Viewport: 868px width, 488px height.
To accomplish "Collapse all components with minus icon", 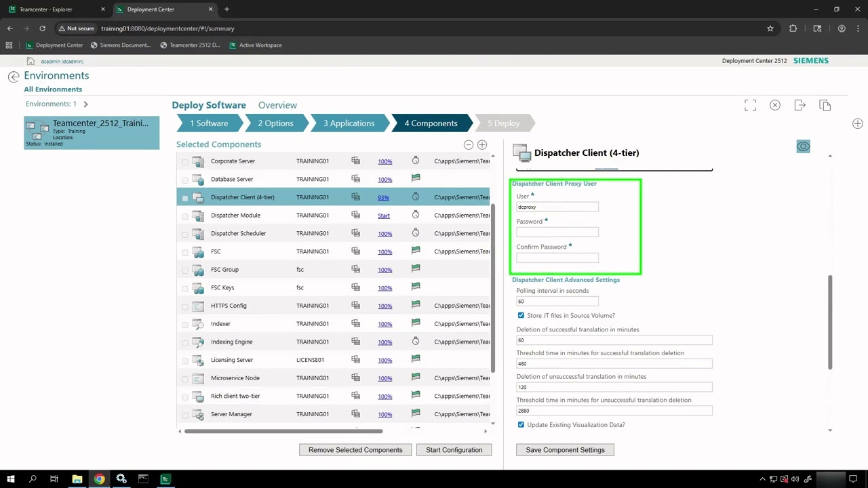I will point(468,144).
